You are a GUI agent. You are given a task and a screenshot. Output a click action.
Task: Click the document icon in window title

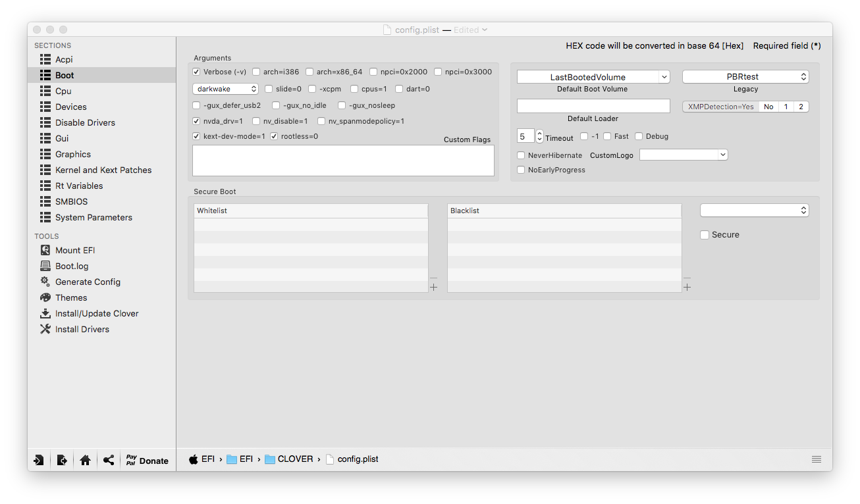coord(388,30)
